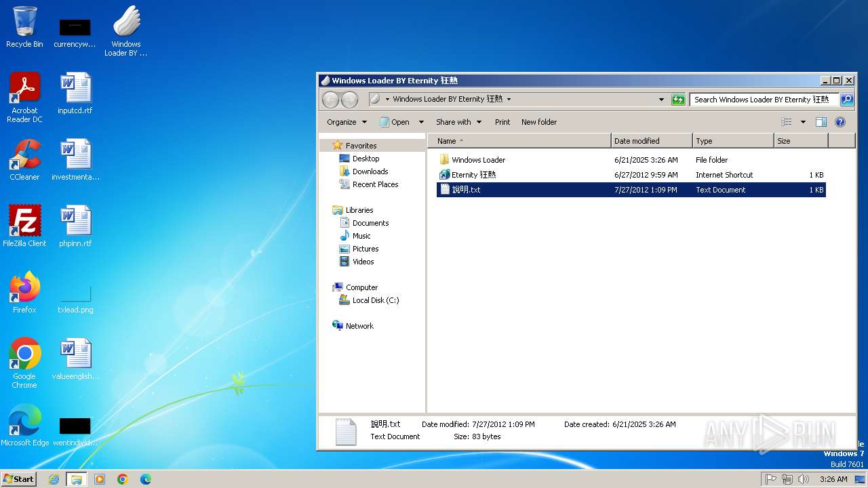The image size is (868, 488).
Task: Open Internet Explorer from the taskbar
Action: point(54,479)
